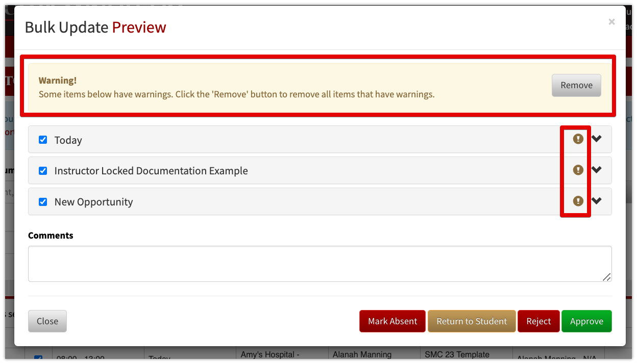
Task: Click the 'Warning!' alert heading
Action: (58, 81)
